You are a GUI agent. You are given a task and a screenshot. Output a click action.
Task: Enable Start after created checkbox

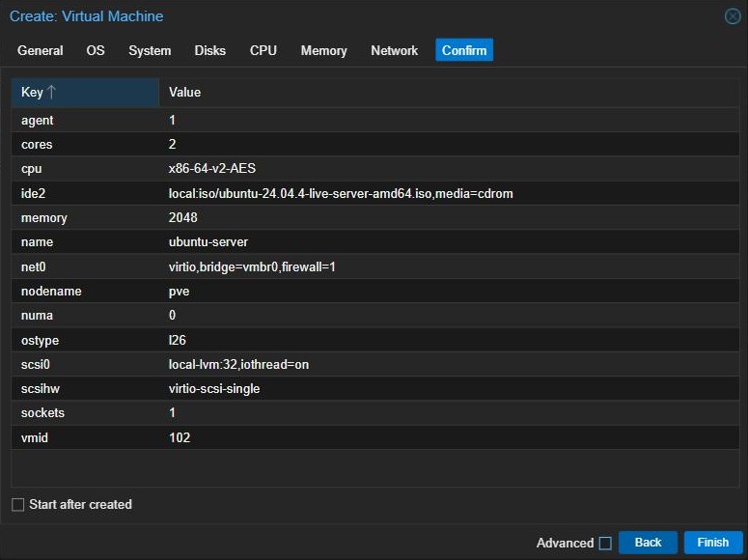(x=17, y=505)
